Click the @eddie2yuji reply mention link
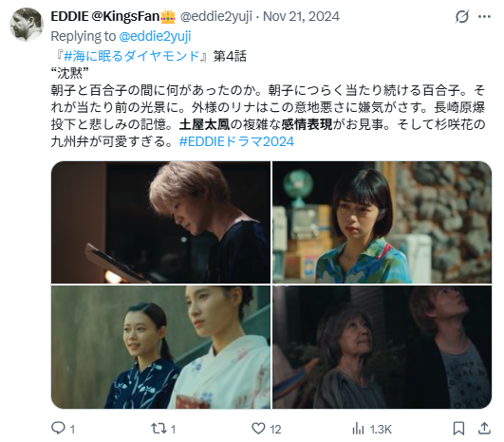The width and height of the screenshot is (504, 442). (x=155, y=36)
